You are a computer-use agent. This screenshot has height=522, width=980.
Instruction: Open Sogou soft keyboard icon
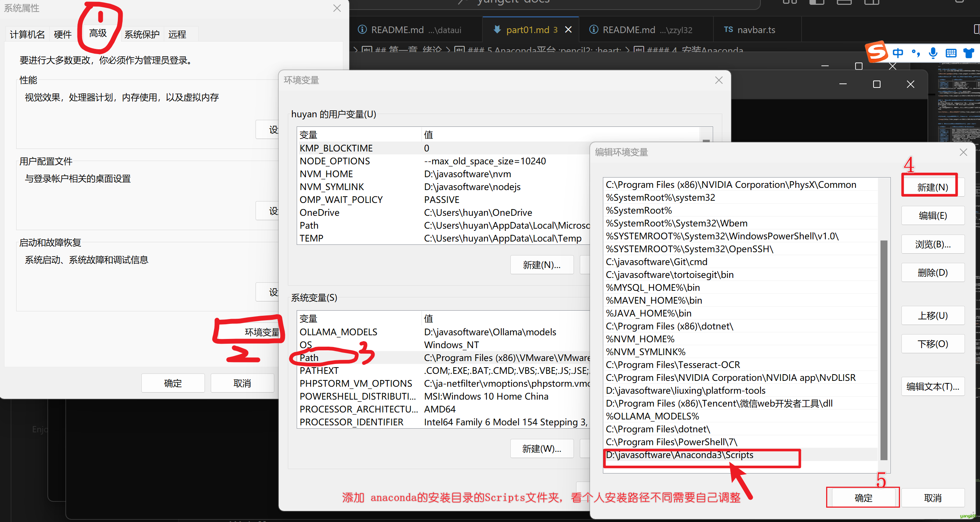(x=951, y=53)
